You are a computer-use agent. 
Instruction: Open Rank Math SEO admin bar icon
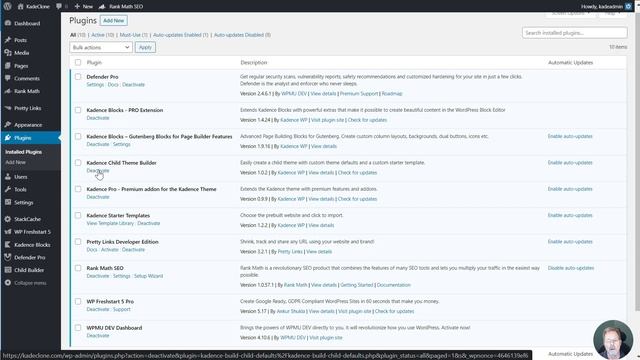click(102, 7)
